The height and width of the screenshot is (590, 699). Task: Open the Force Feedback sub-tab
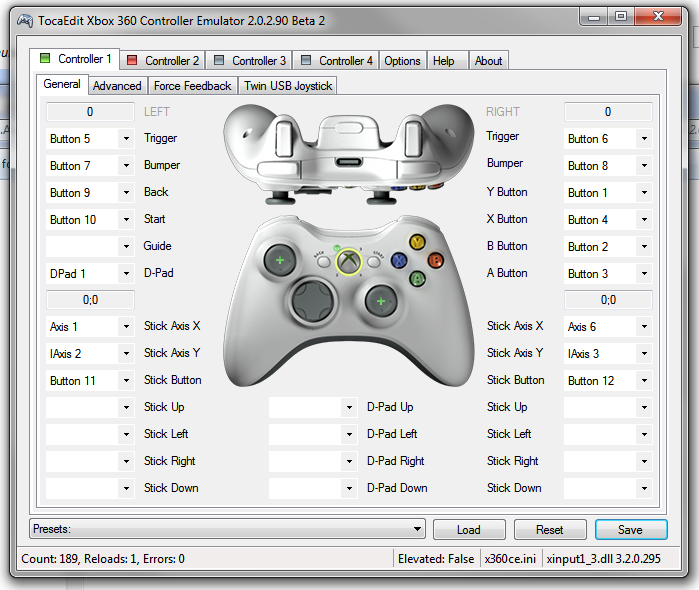[x=193, y=86]
